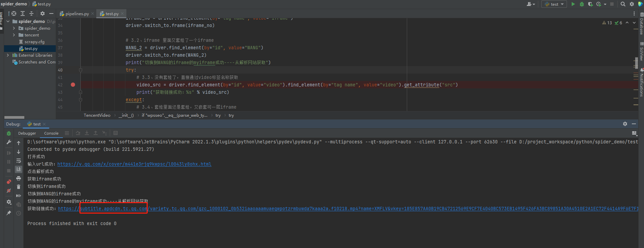Click the fold marker on line 44
The image size is (644, 248).
(x=80, y=100)
